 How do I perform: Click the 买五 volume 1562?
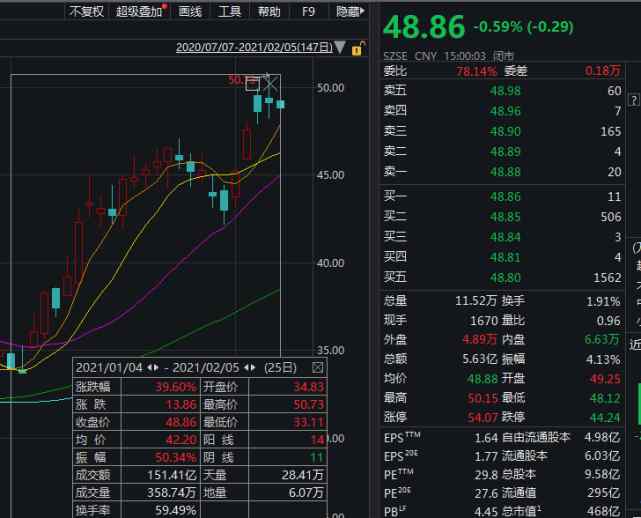pos(607,278)
